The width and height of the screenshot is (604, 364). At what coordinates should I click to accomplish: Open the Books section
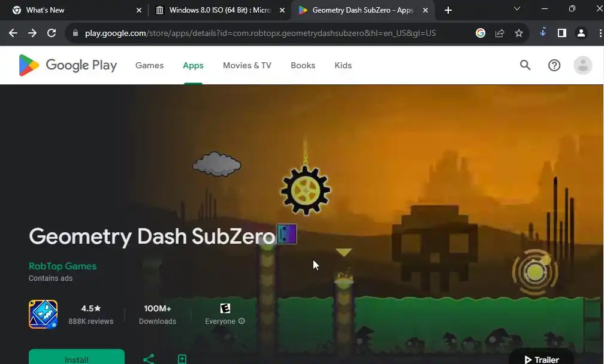(303, 65)
